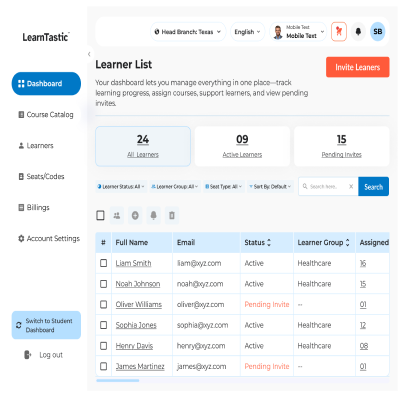Check the box for Liam Smith
The image size is (401, 394).
[104, 263]
